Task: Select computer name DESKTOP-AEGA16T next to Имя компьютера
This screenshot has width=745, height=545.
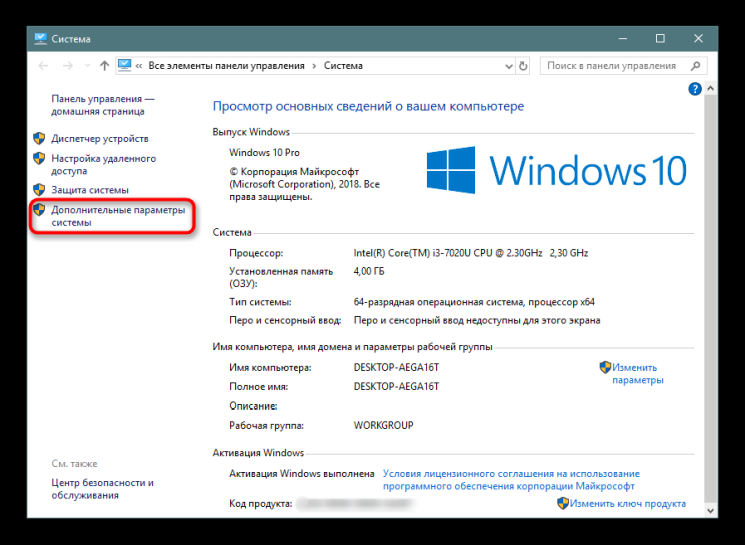Action: (x=396, y=367)
